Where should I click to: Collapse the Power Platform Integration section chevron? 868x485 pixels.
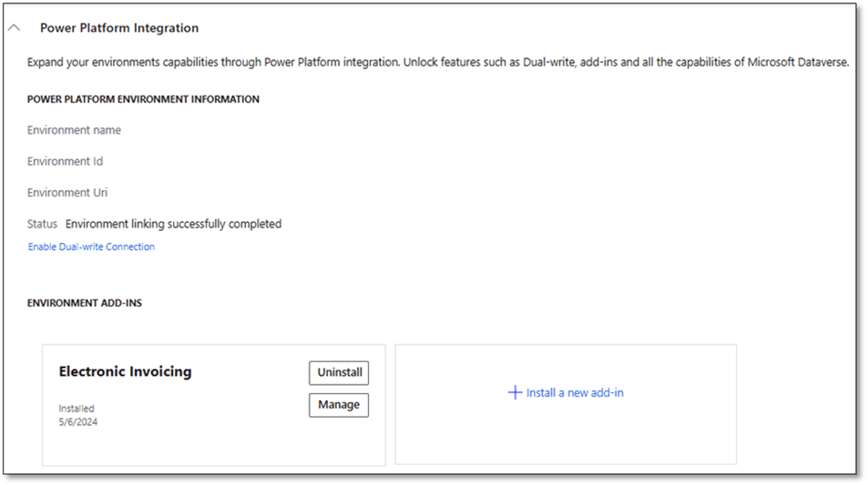click(14, 28)
